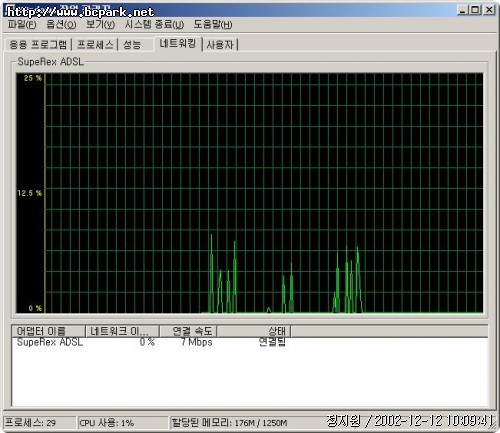500x433 pixels.
Task: Sort by 상태 column header
Action: (254, 331)
